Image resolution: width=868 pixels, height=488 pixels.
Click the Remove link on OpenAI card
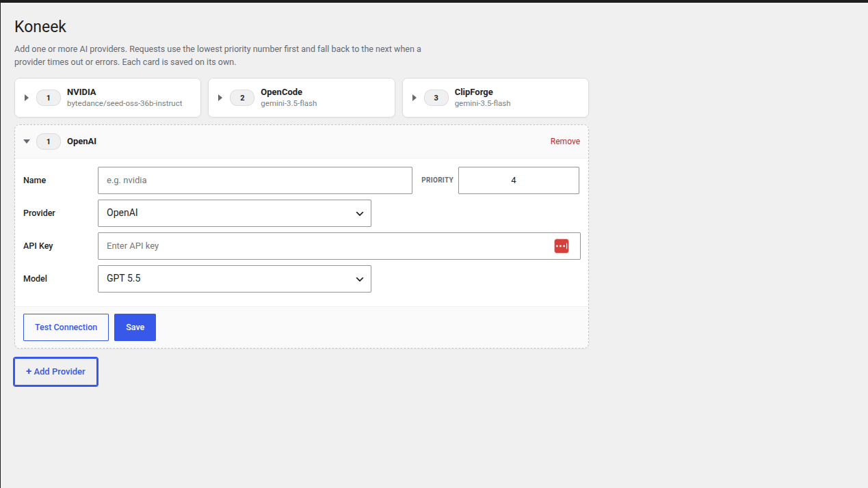pos(565,141)
